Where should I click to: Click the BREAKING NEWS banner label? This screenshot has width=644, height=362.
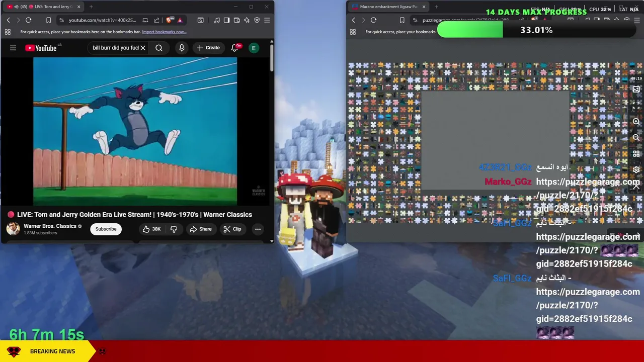coord(52,351)
